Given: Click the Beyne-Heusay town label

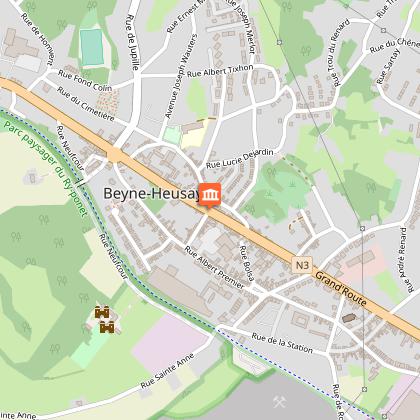Looking at the screenshot, I should (x=152, y=194).
